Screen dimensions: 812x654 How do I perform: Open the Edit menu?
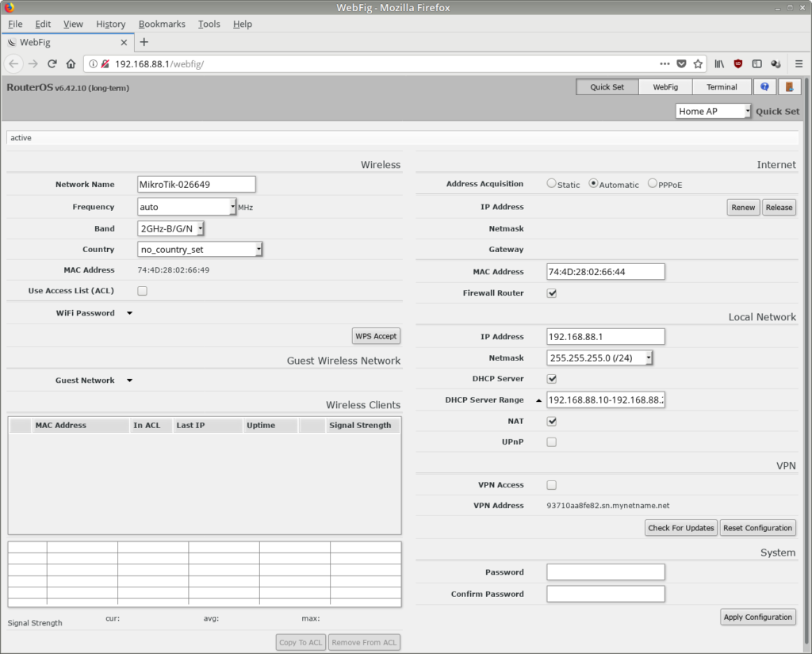(43, 24)
